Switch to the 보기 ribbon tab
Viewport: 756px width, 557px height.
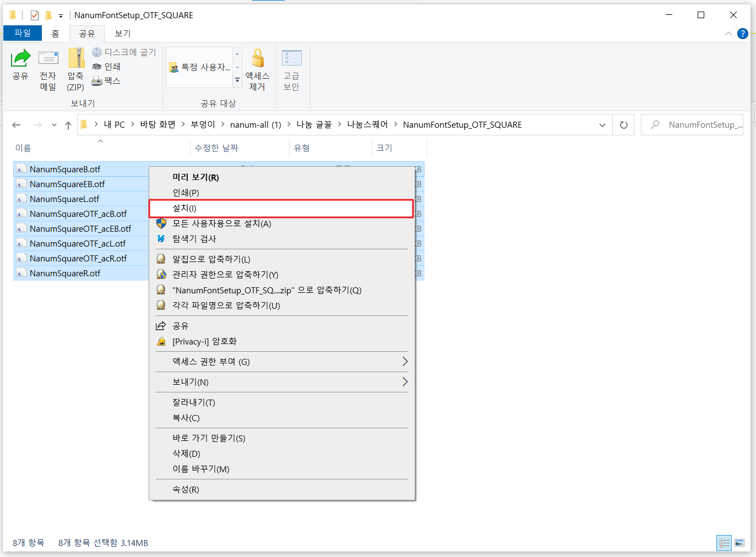[x=123, y=34]
